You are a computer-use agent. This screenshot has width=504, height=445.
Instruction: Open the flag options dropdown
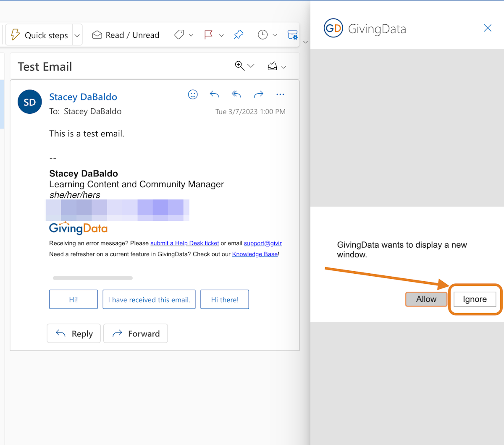pos(221,35)
